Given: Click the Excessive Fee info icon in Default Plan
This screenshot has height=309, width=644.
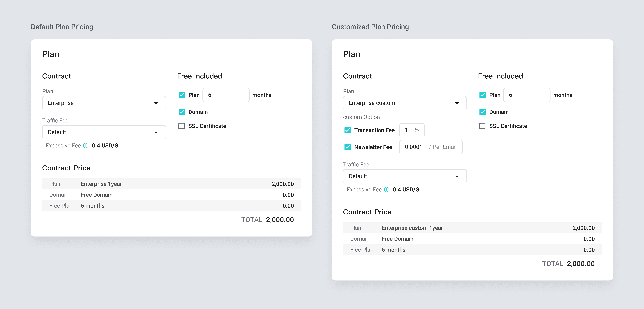Looking at the screenshot, I should point(86,146).
